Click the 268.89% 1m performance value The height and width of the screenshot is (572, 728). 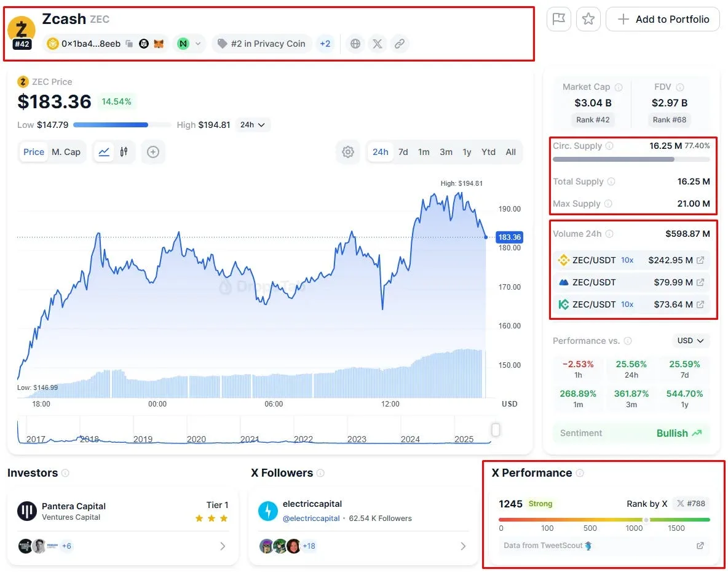point(577,394)
